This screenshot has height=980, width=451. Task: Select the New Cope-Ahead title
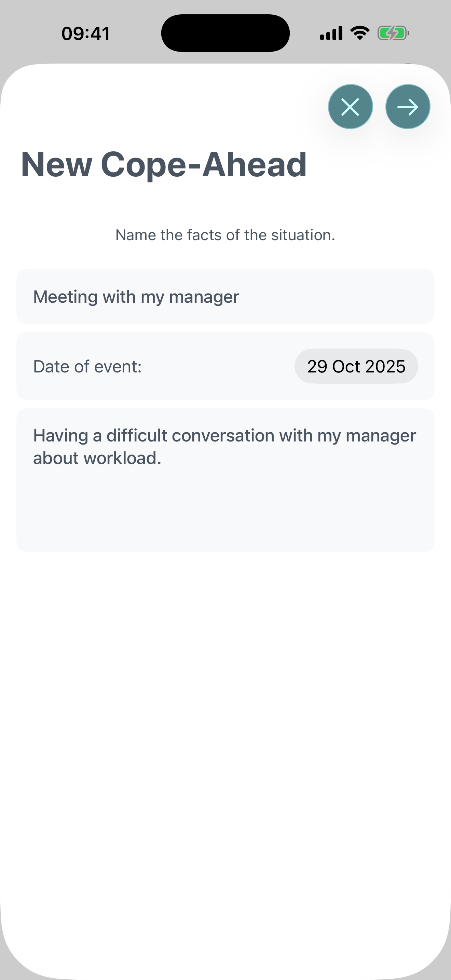click(x=164, y=165)
